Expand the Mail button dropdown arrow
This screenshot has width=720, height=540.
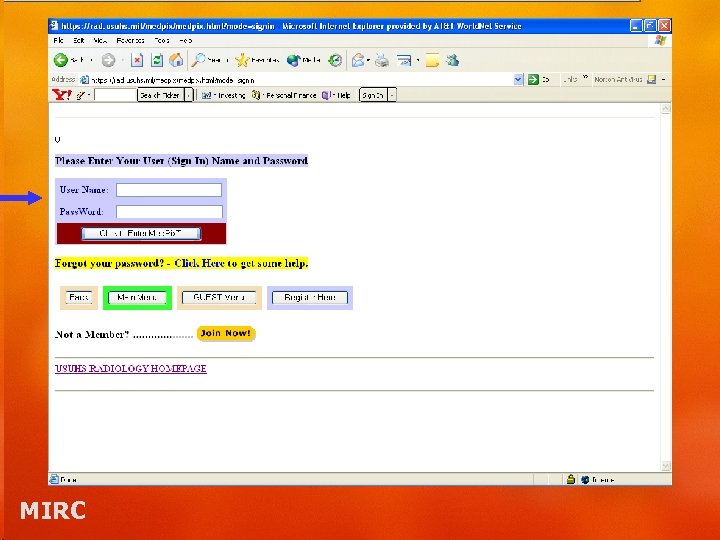tap(368, 60)
